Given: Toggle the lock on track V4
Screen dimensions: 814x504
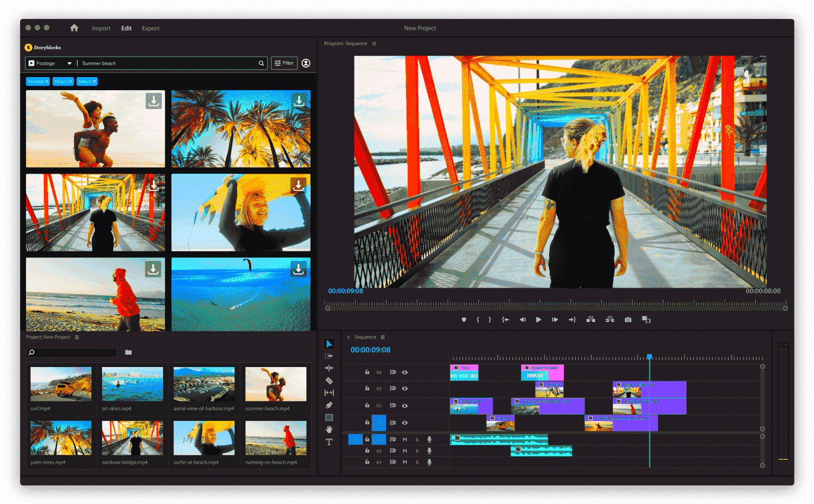Looking at the screenshot, I should [x=367, y=372].
